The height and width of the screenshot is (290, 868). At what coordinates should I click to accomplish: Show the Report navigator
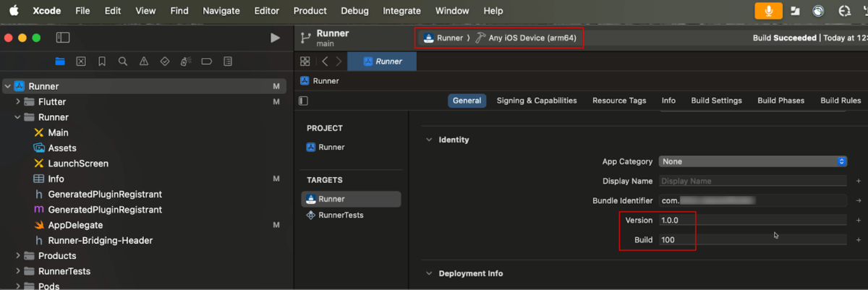(228, 61)
